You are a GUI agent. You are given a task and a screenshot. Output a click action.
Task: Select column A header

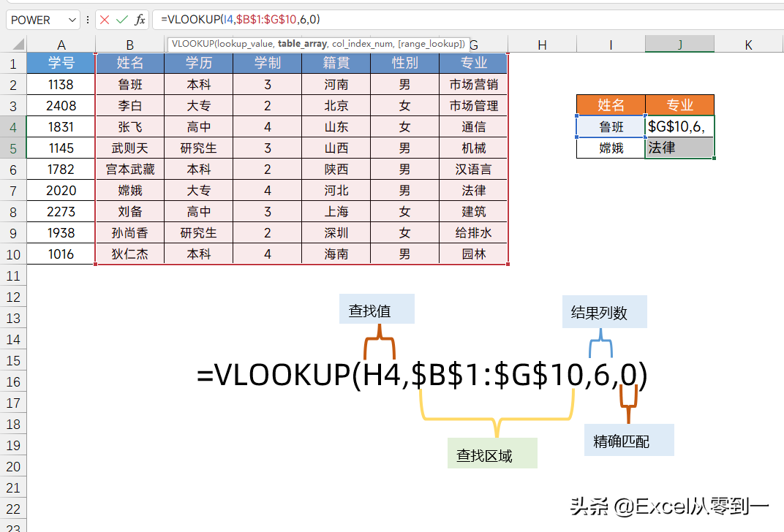(x=61, y=45)
